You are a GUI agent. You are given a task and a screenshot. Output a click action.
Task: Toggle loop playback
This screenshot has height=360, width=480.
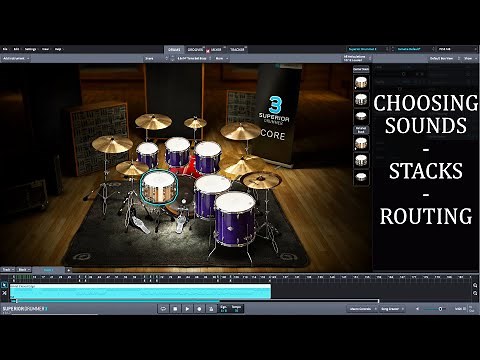point(163,309)
